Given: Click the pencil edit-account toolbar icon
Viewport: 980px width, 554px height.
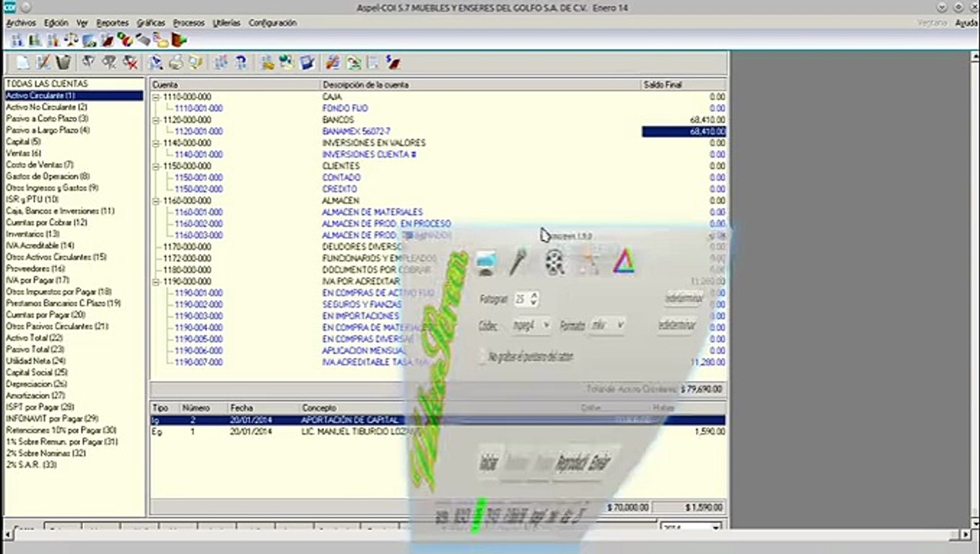Looking at the screenshot, I should tap(44, 63).
